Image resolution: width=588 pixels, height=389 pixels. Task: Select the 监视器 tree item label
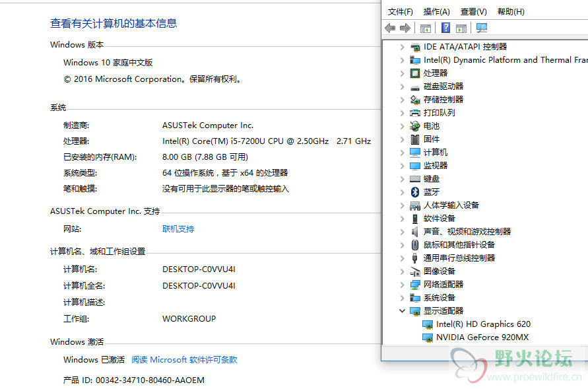click(x=436, y=165)
